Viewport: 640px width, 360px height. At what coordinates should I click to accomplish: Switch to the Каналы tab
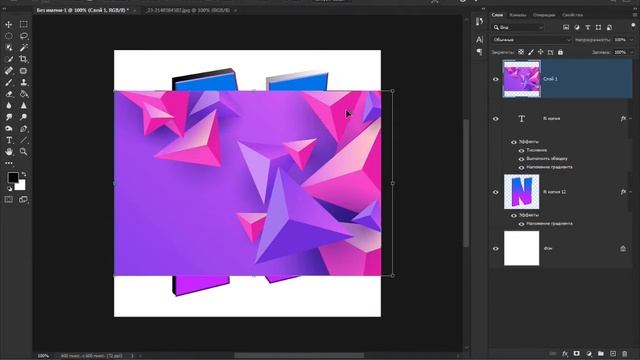518,15
